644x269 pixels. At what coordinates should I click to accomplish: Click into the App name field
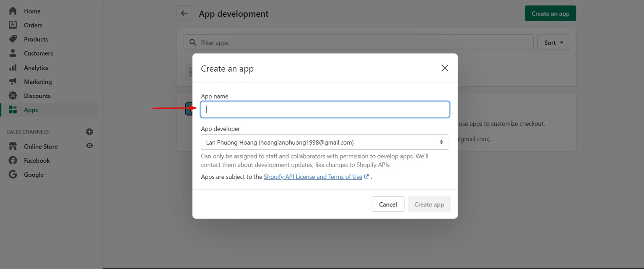click(325, 110)
